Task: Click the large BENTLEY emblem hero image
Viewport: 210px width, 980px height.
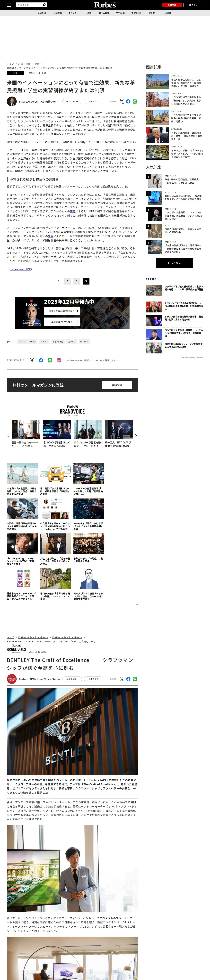Action: click(72, 732)
